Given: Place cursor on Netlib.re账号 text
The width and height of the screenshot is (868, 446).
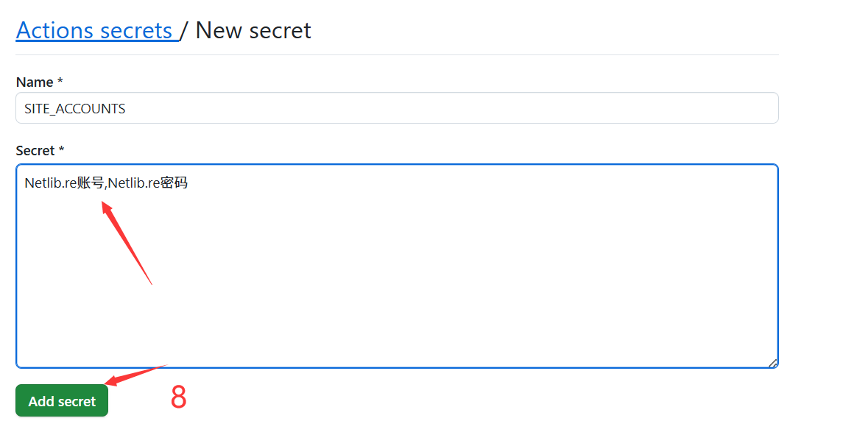Looking at the screenshot, I should point(64,183).
